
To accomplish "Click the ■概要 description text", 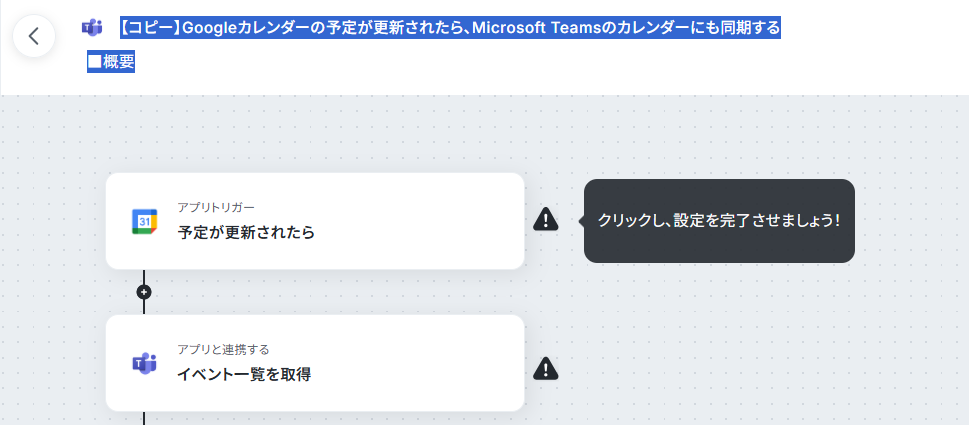I will [x=111, y=62].
